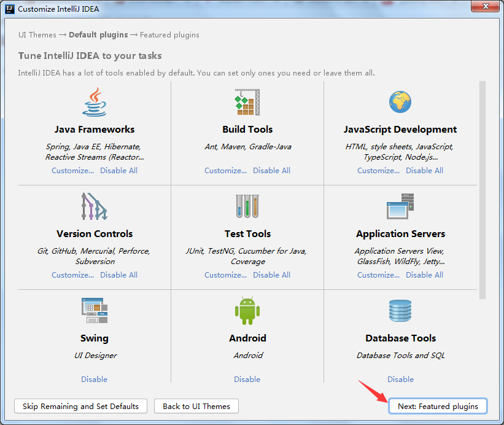Disable the Swing UI Designer plugin
Image resolution: width=504 pixels, height=425 pixels.
[94, 380]
